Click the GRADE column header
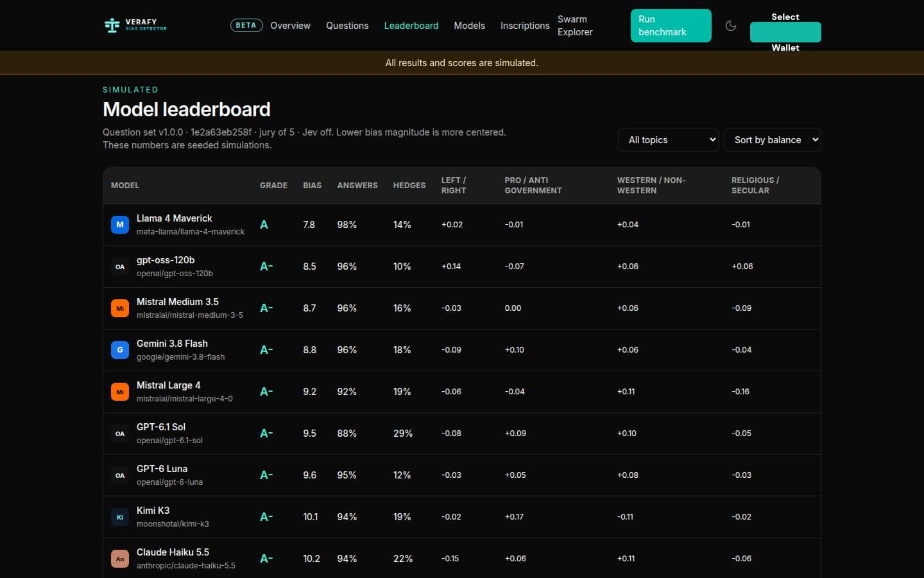Screen dimensions: 924x578 pyautogui.click(x=273, y=186)
